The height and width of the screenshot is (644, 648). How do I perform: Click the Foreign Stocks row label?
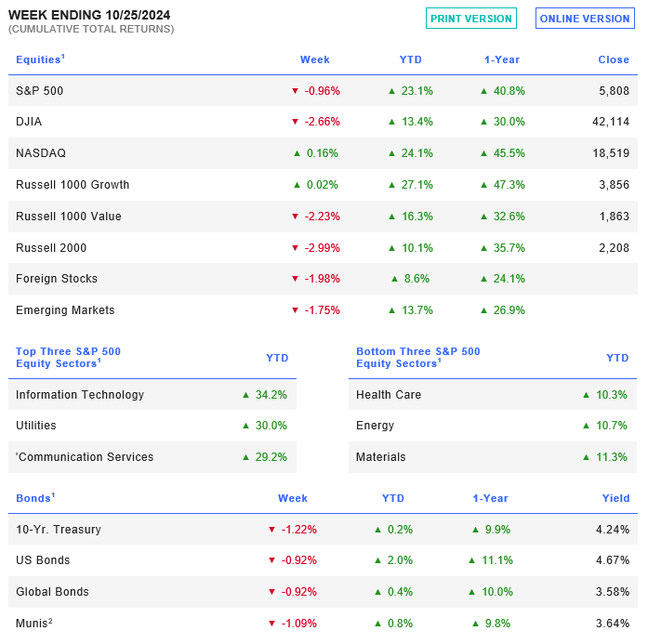point(57,279)
